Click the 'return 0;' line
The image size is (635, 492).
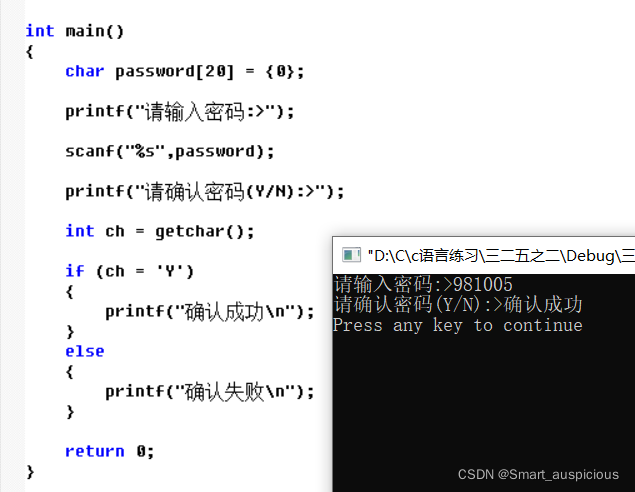(x=109, y=451)
